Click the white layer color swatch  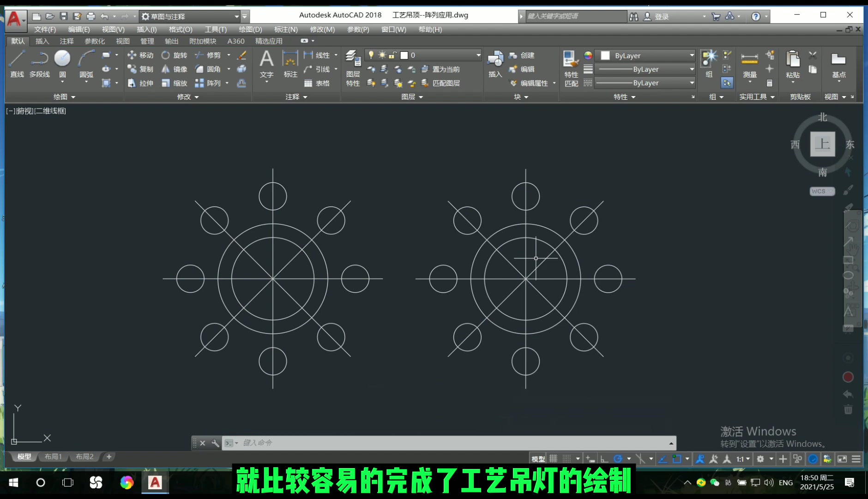coord(405,55)
